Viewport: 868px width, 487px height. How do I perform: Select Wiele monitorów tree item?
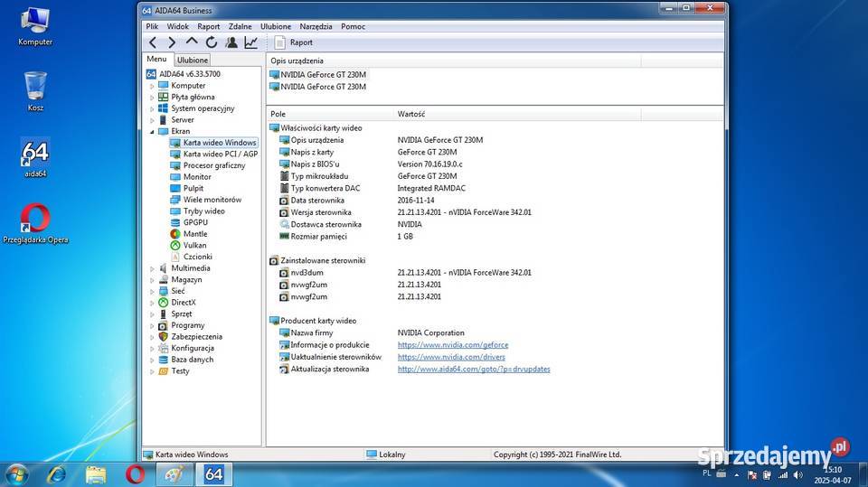coord(212,199)
